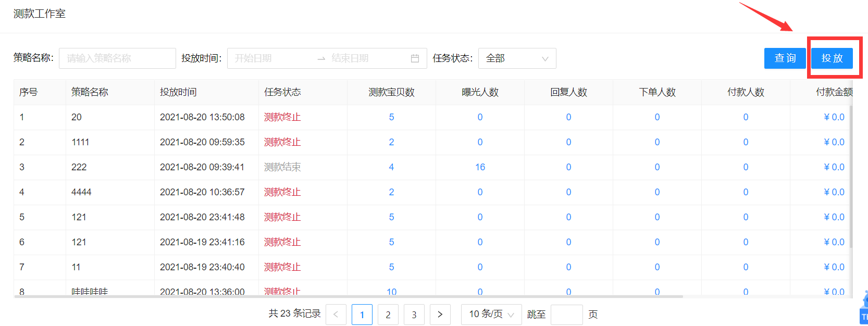Open the 10 条/页 page size dropdown
Image resolution: width=868 pixels, height=326 pixels.
(491, 315)
